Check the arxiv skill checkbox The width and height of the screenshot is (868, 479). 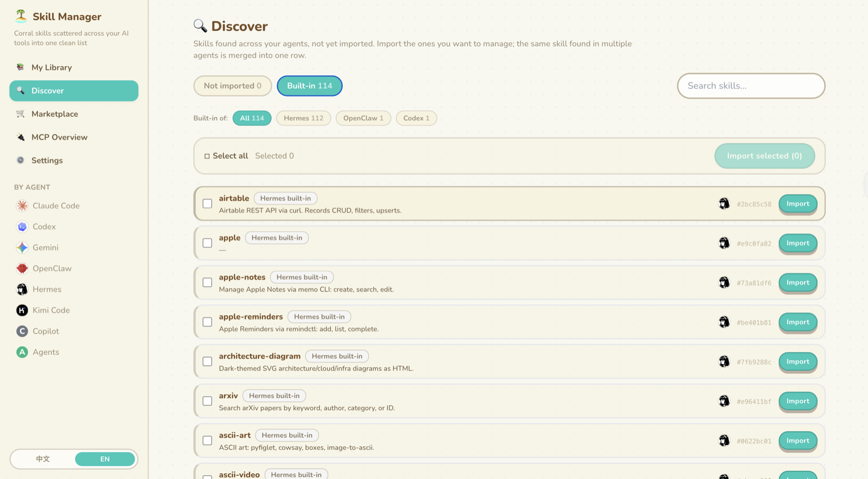(x=207, y=401)
